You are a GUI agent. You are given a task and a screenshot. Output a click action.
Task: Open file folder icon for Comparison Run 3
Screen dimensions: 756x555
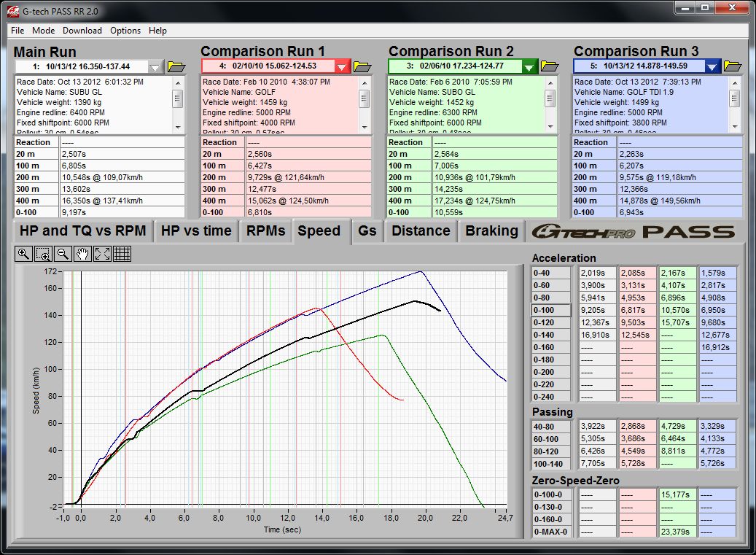pos(733,66)
